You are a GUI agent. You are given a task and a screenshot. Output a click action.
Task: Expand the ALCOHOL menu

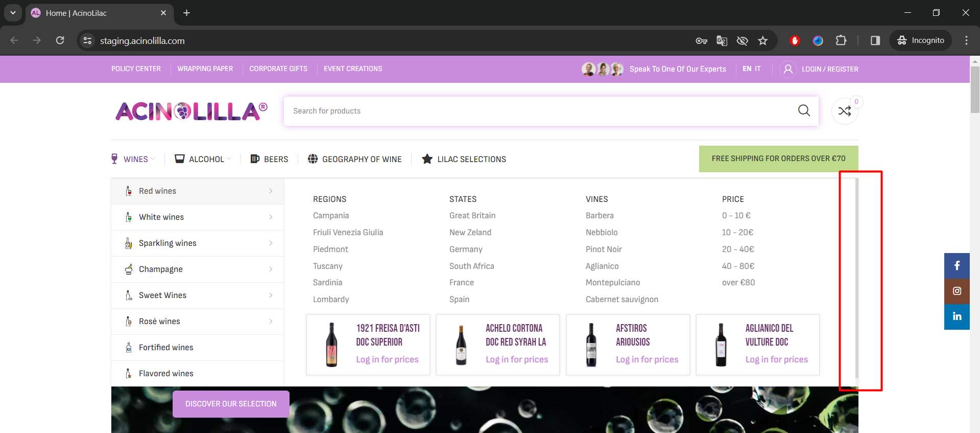tap(203, 159)
